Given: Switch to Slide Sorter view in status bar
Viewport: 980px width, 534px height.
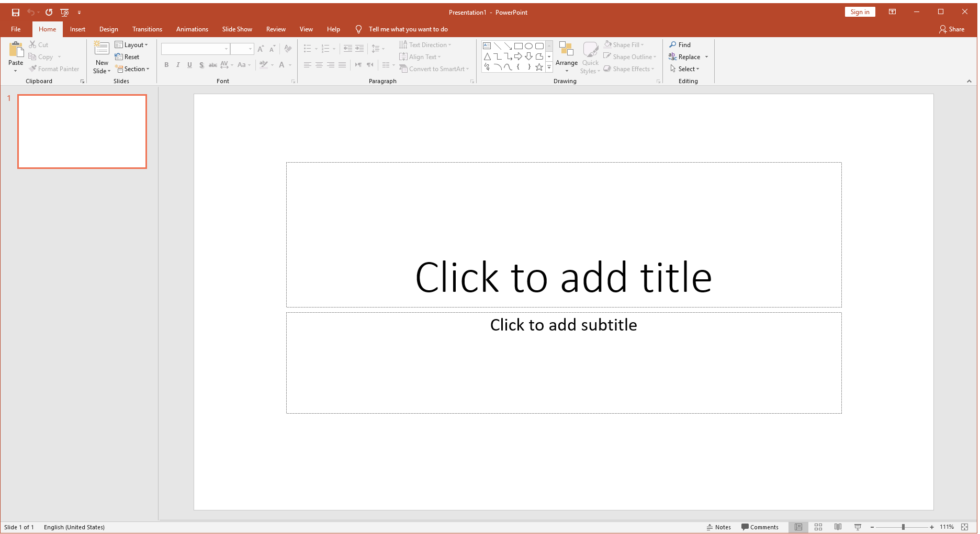Looking at the screenshot, I should coord(818,527).
